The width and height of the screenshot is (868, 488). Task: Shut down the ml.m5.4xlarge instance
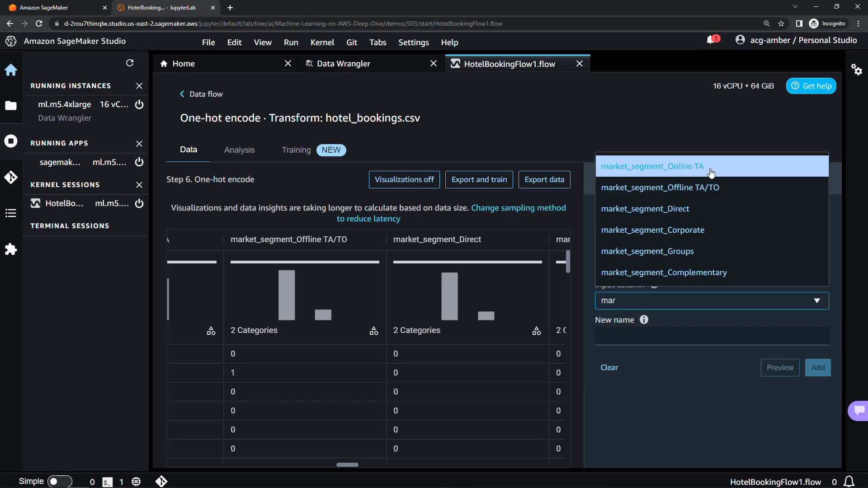tap(139, 104)
